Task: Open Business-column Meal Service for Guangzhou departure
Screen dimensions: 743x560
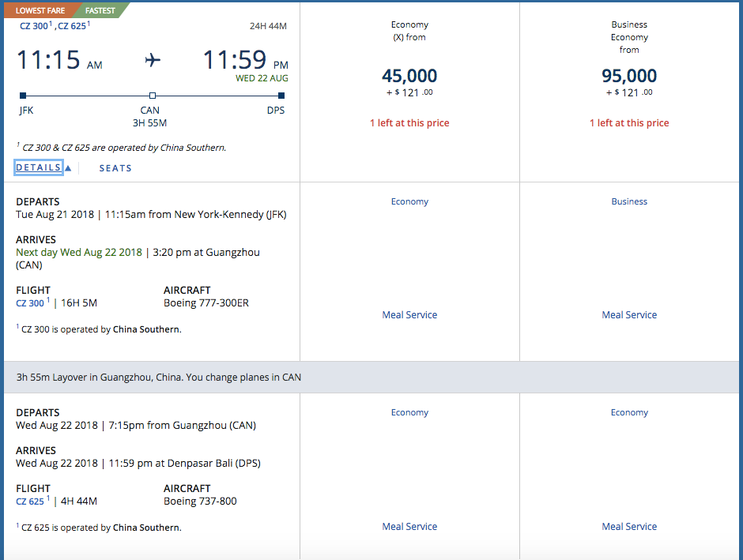Action: (x=629, y=526)
